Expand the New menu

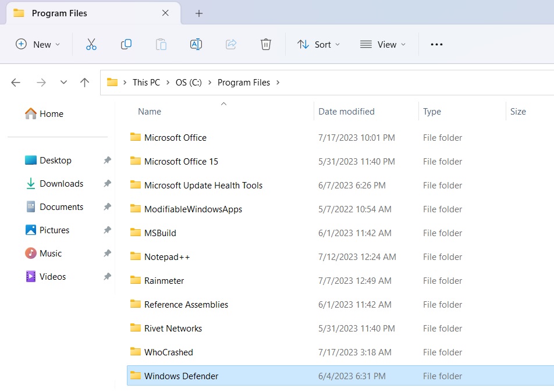click(37, 44)
